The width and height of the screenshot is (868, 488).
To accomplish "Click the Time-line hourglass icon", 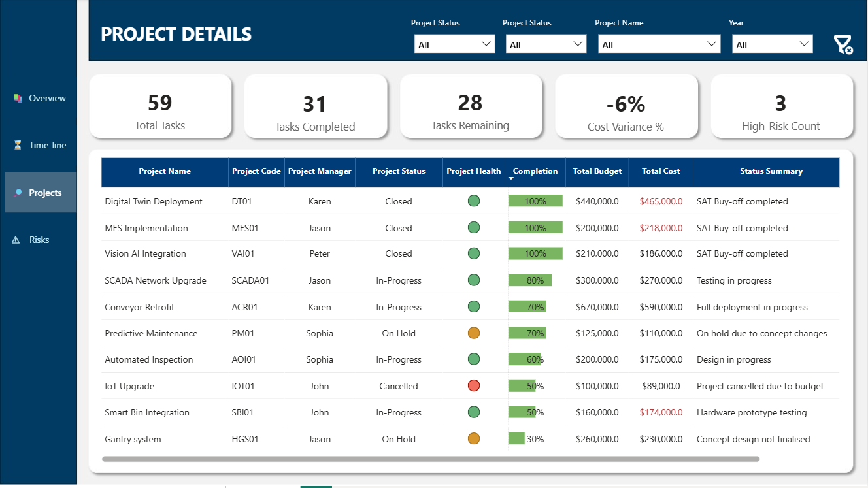I will [18, 145].
